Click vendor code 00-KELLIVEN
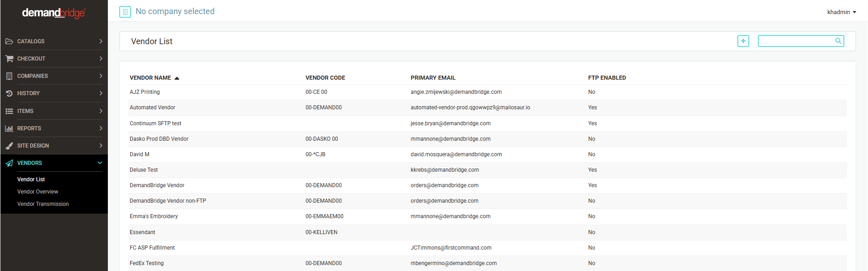 [x=321, y=232]
